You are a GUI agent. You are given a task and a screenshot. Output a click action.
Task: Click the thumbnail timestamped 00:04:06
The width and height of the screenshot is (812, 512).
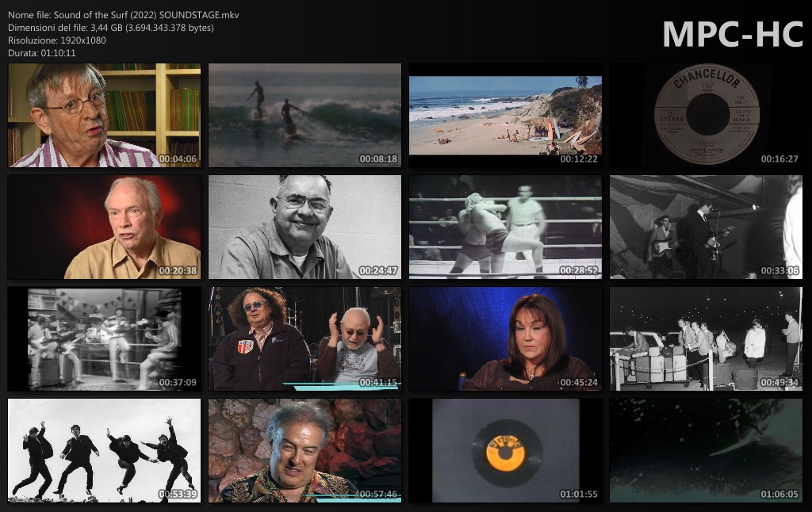(x=104, y=116)
